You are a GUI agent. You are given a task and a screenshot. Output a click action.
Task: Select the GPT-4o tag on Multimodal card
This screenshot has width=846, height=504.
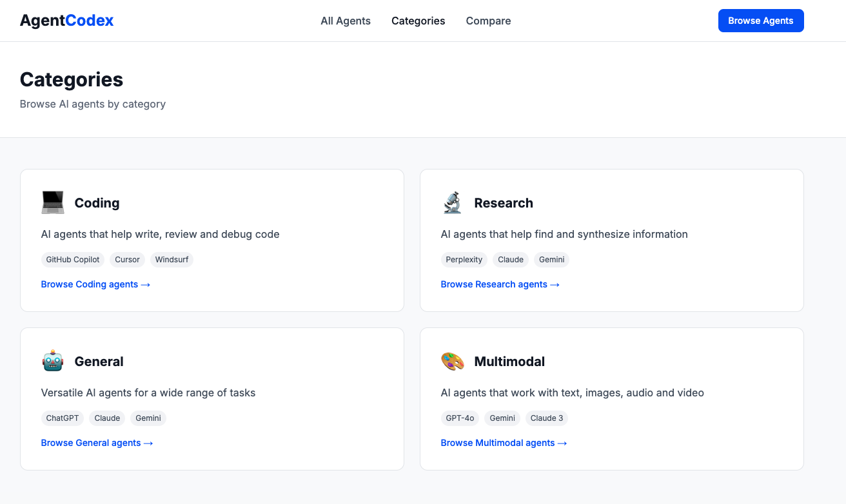pos(460,418)
